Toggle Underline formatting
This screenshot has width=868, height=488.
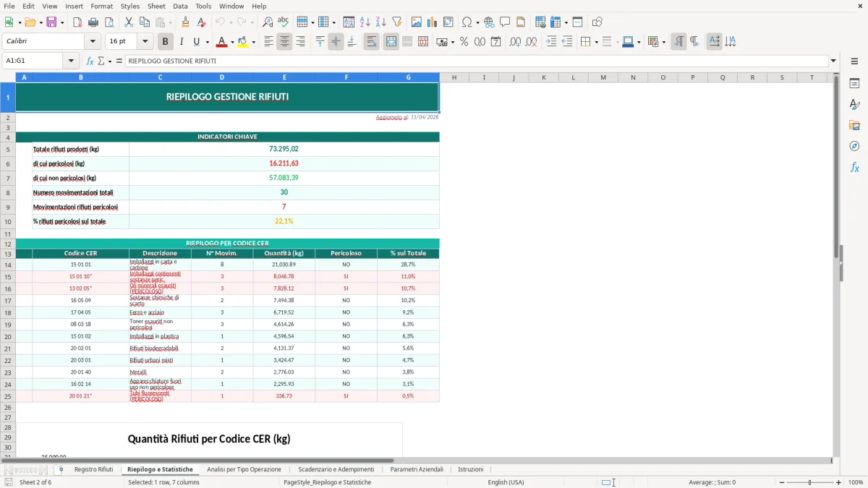tap(196, 42)
